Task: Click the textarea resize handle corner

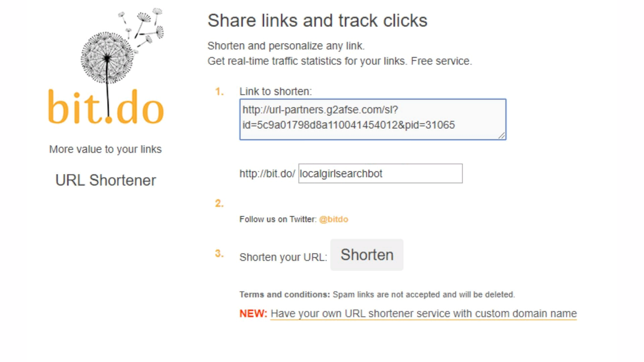Action: (x=501, y=135)
